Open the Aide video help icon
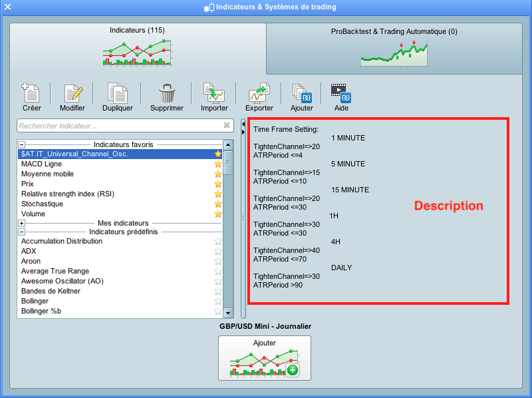The image size is (532, 398). [341, 93]
